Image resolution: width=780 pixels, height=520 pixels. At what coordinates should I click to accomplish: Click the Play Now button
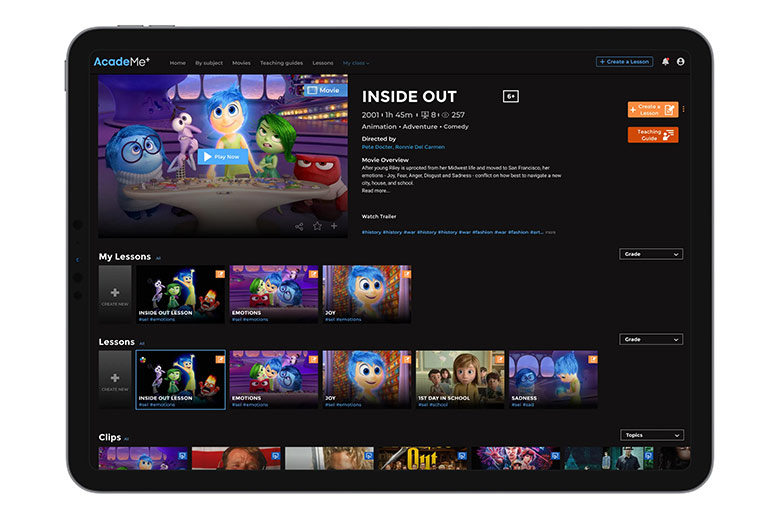pyautogui.click(x=222, y=157)
